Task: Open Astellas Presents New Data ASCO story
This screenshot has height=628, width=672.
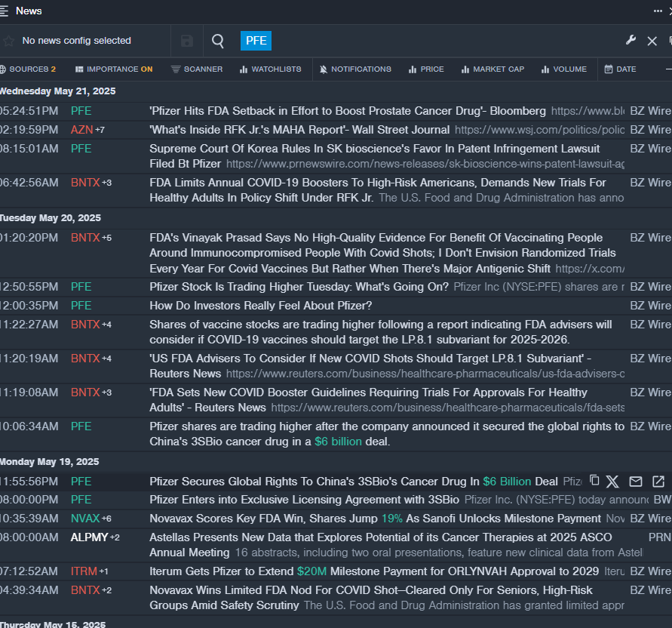Action: [381, 545]
